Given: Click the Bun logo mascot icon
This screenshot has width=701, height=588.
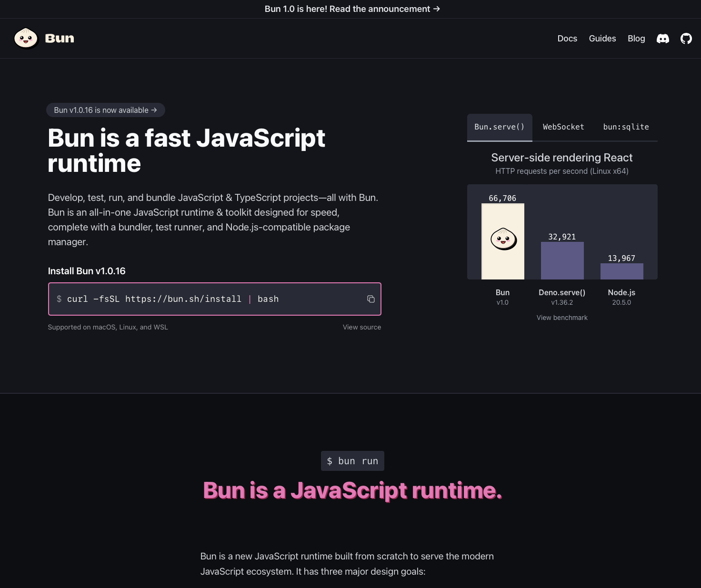Looking at the screenshot, I should click(26, 38).
